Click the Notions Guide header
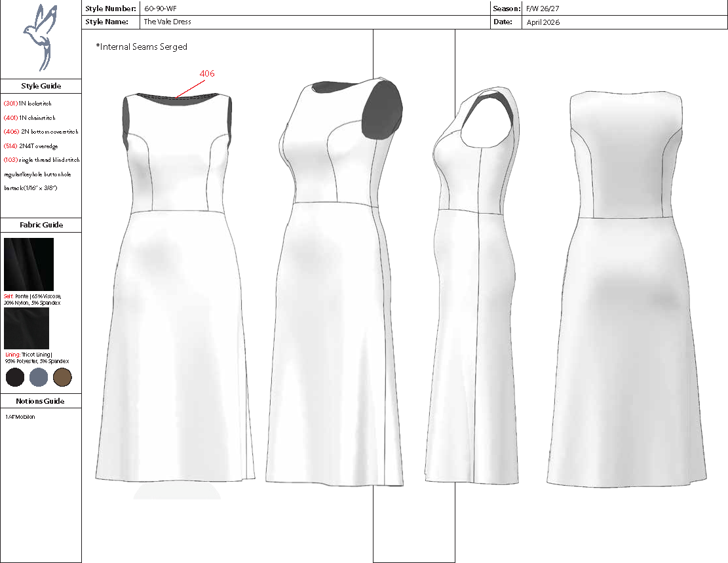This screenshot has width=728, height=563. (41, 400)
